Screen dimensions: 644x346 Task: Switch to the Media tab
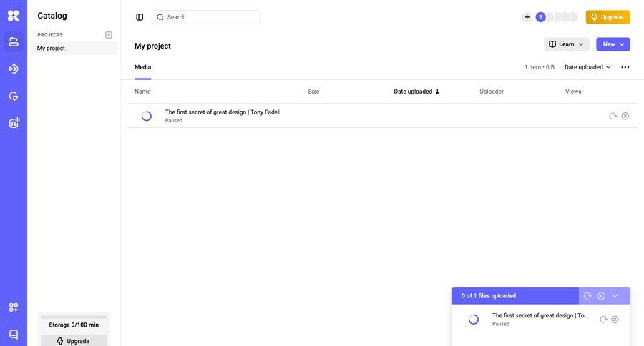(142, 67)
